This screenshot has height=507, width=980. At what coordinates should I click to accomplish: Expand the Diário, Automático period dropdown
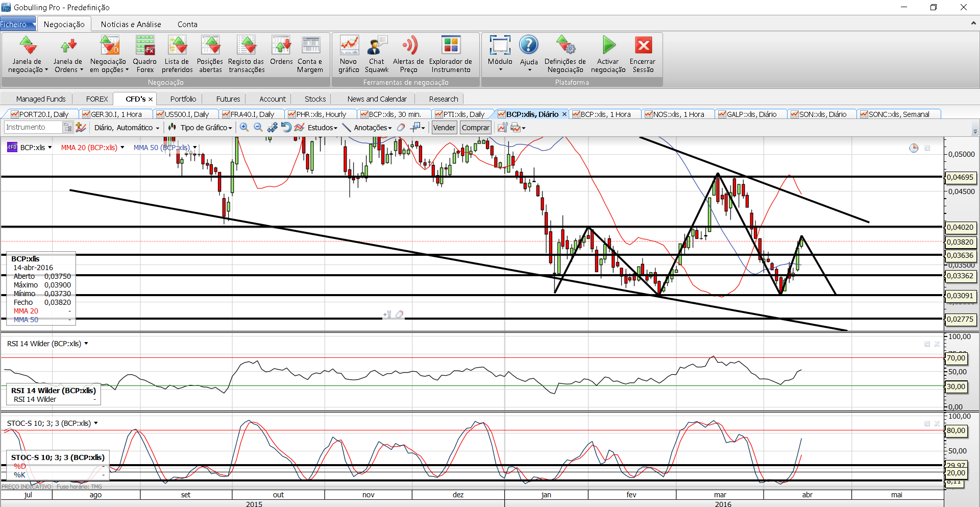coord(127,128)
